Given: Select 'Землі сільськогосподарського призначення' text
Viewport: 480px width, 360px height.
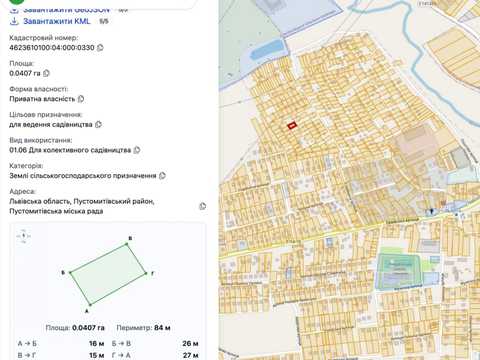Looking at the screenshot, I should [83, 176].
